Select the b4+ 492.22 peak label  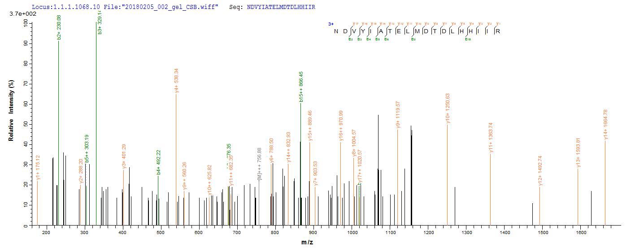tap(158, 162)
